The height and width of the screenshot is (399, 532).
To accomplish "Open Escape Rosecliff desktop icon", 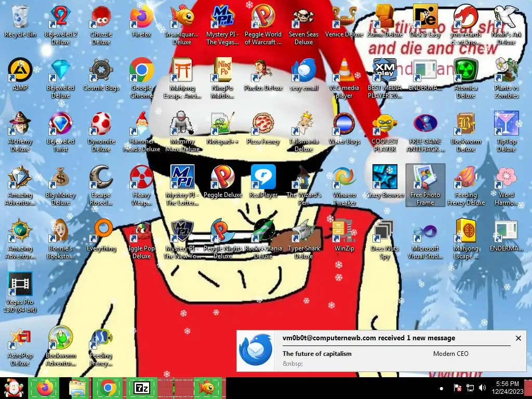I will point(101,185).
